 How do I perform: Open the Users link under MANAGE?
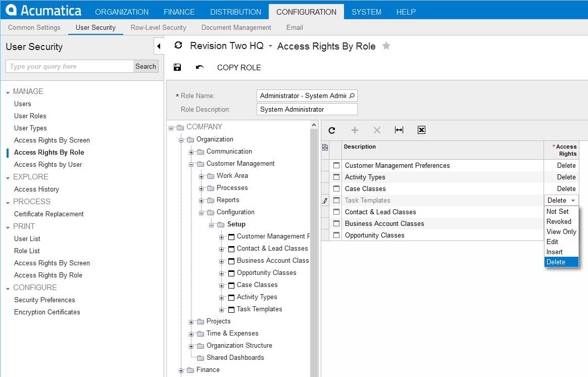click(23, 104)
